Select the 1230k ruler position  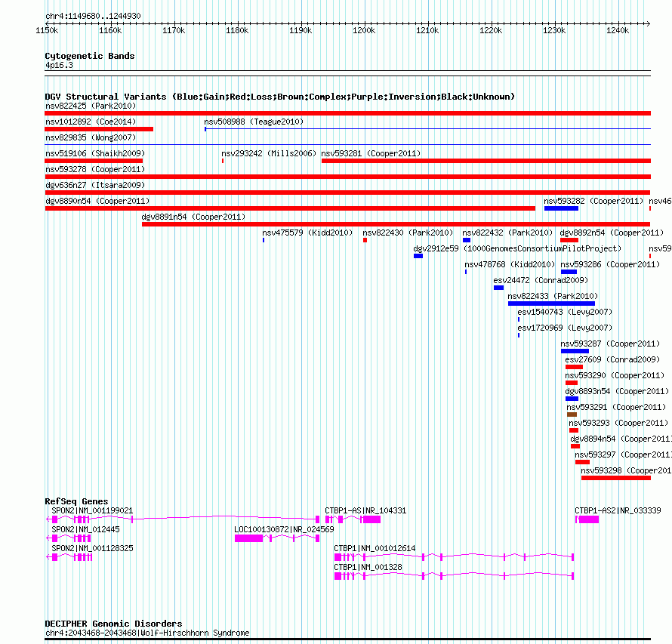554,30
